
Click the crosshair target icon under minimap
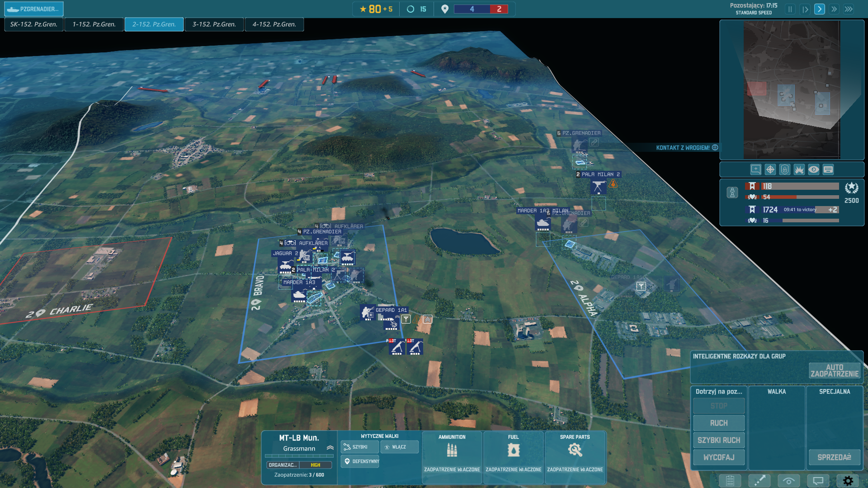coord(770,169)
